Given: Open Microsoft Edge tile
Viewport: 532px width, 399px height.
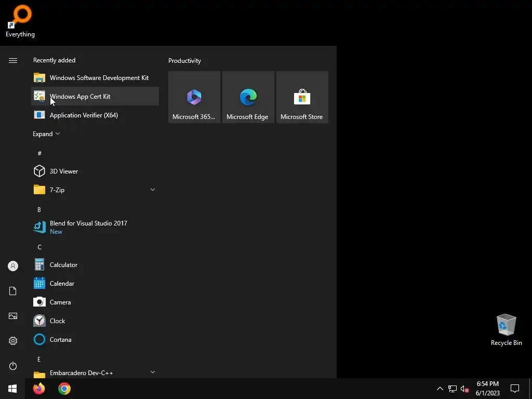Looking at the screenshot, I should click(248, 97).
